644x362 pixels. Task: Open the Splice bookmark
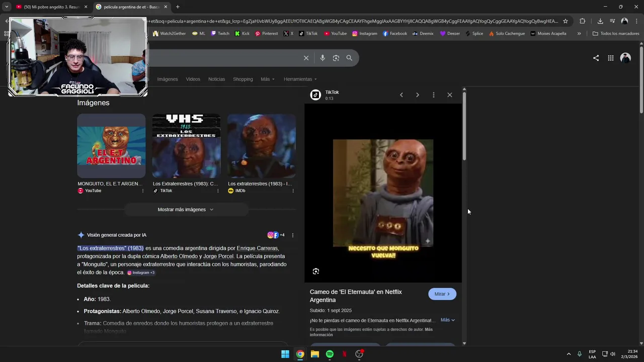pos(474,34)
